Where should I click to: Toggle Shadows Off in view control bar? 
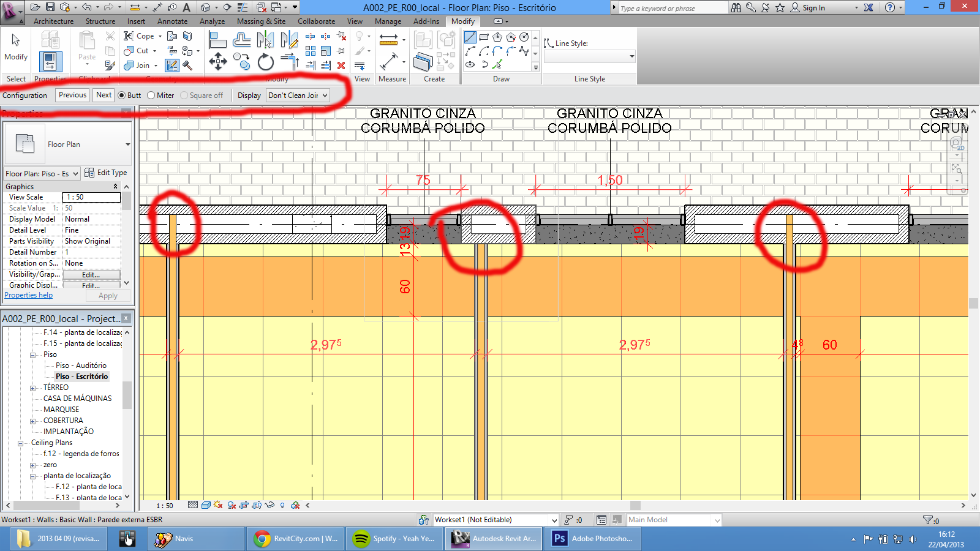tap(217, 506)
